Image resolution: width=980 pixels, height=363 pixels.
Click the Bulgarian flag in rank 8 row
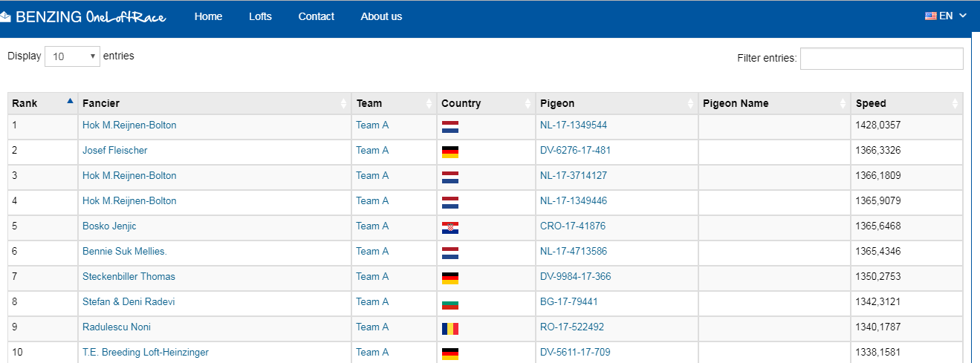point(450,304)
